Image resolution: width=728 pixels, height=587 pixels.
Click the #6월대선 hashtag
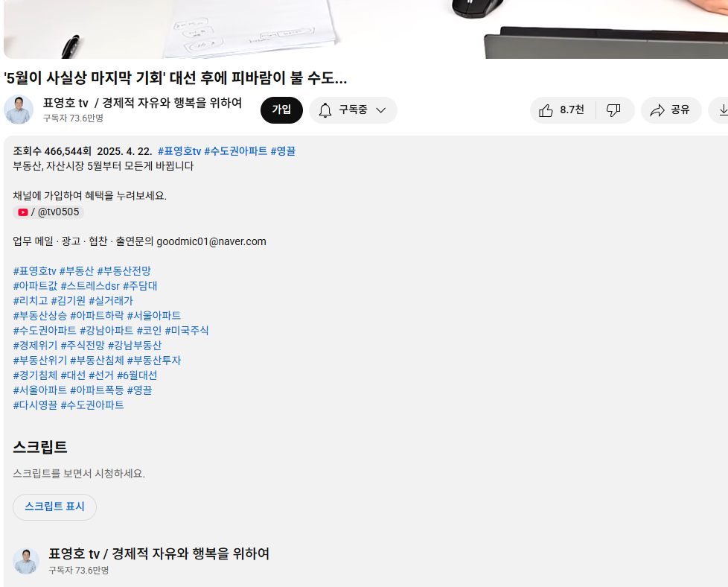click(137, 375)
